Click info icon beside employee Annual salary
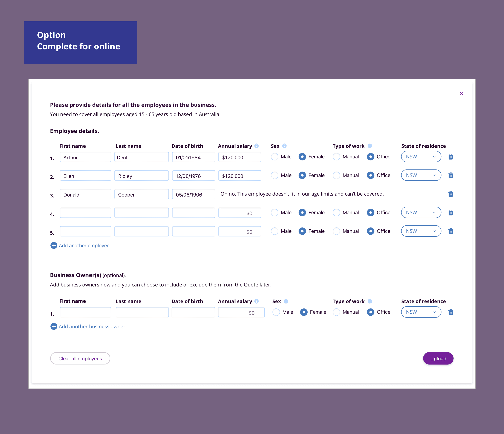504x434 pixels. point(256,146)
